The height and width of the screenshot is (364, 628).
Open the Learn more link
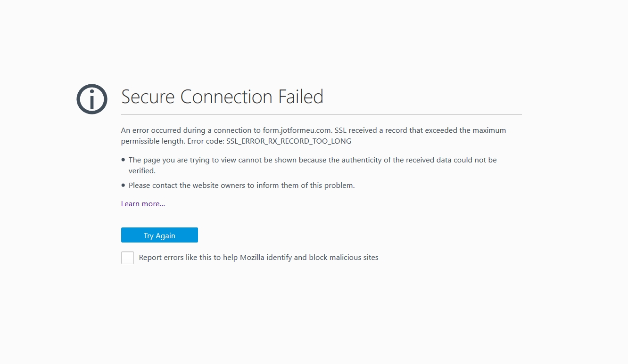143,204
